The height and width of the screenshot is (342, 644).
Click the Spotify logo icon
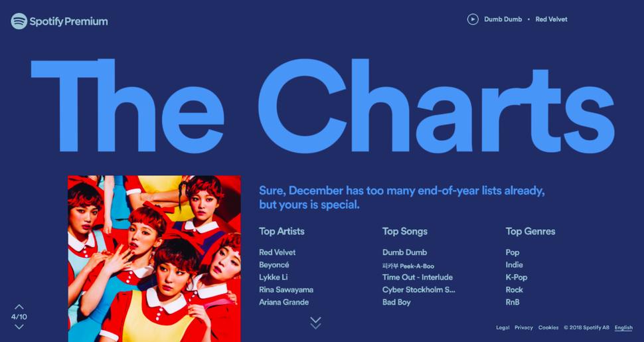pyautogui.click(x=19, y=21)
